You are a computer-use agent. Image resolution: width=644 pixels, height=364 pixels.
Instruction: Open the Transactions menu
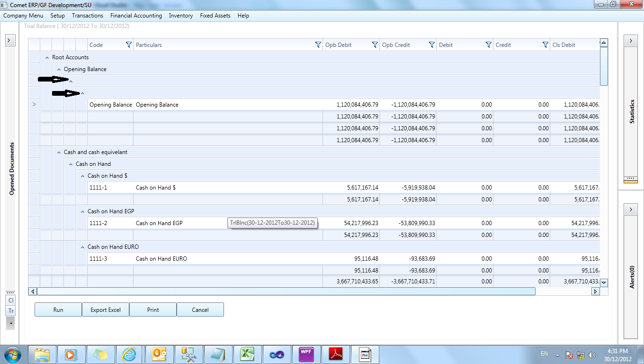click(x=88, y=16)
